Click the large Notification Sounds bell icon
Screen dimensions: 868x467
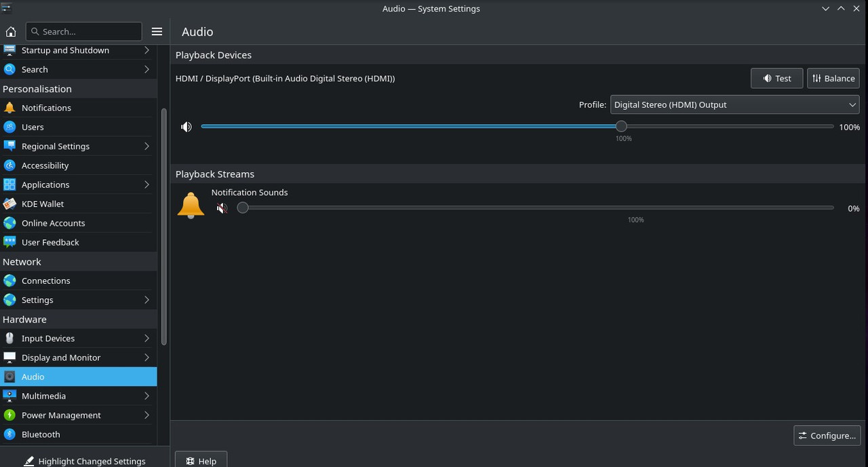pyautogui.click(x=191, y=205)
